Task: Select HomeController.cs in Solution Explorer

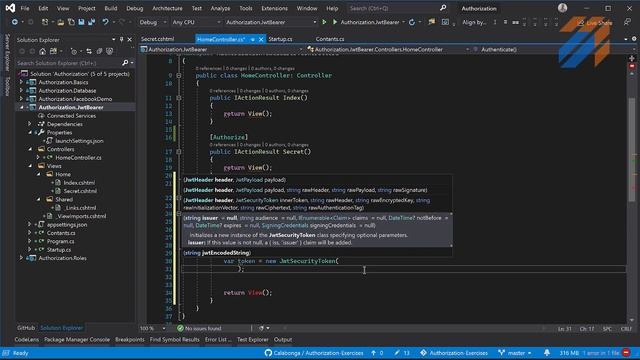Action: (x=78, y=158)
